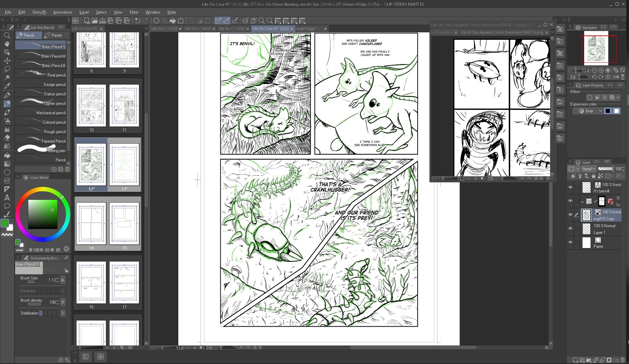
Task: Click the Navigator zoom in icon
Action: coord(601,70)
